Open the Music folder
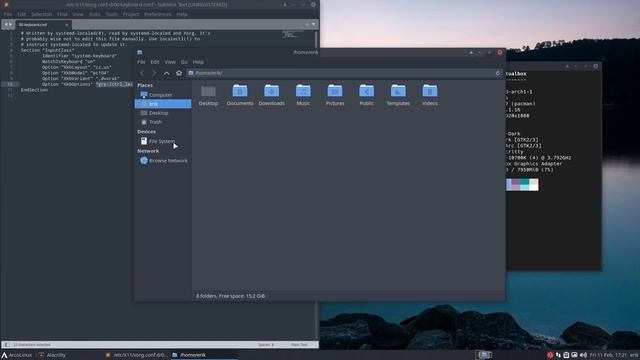Screen dimensions: 640x360 coord(303,95)
